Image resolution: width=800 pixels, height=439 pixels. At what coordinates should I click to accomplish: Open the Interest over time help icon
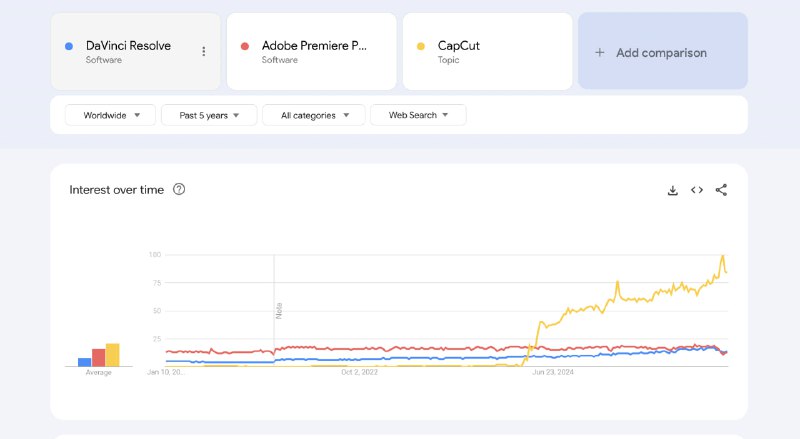[179, 189]
